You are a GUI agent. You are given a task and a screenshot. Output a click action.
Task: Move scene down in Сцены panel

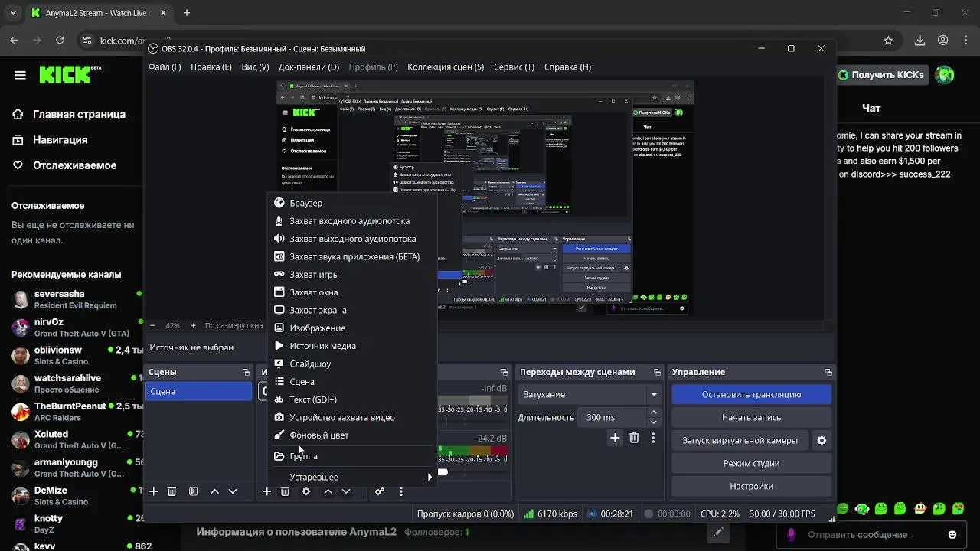tap(233, 491)
